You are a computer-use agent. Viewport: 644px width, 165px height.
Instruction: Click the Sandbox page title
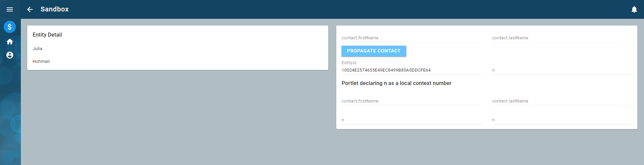pos(54,9)
